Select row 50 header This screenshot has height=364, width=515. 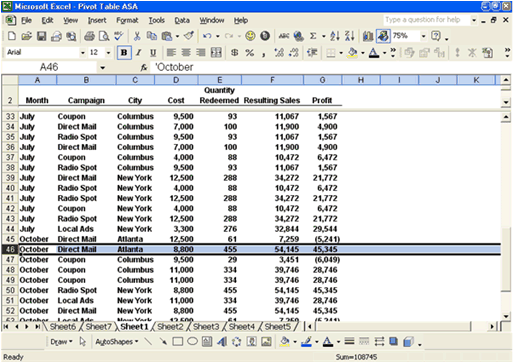pos(10,290)
